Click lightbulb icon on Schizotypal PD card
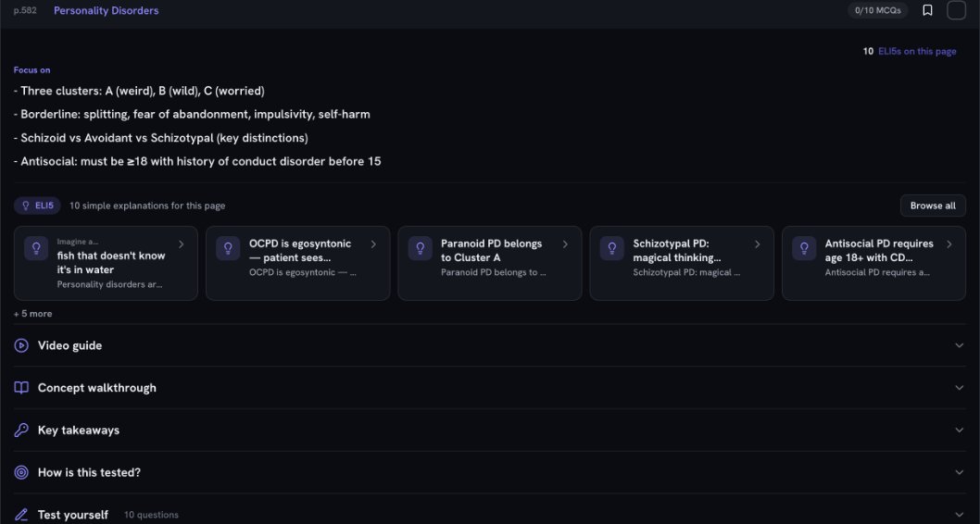The height and width of the screenshot is (524, 980). 612,248
